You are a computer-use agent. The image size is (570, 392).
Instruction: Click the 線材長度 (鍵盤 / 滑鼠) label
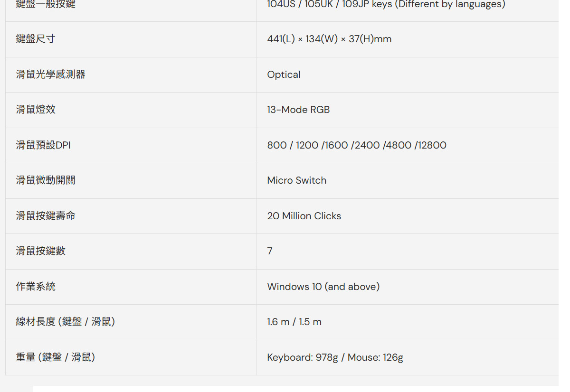tap(66, 322)
